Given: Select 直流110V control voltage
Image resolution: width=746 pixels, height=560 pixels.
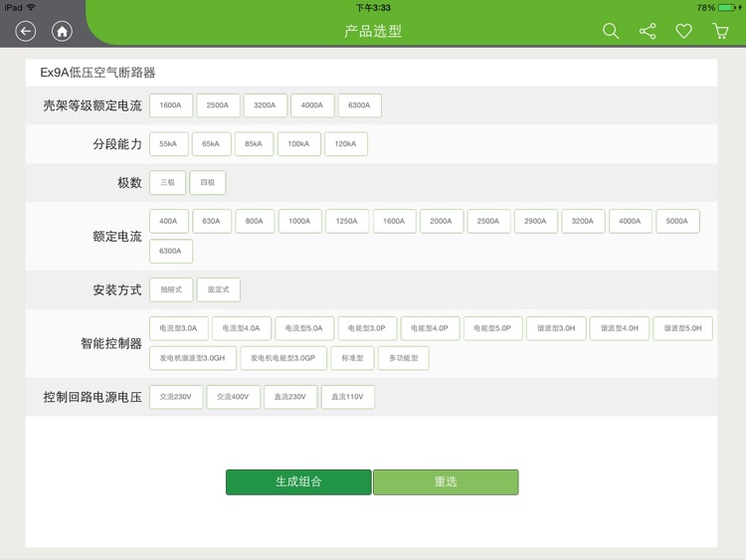Looking at the screenshot, I should (348, 397).
